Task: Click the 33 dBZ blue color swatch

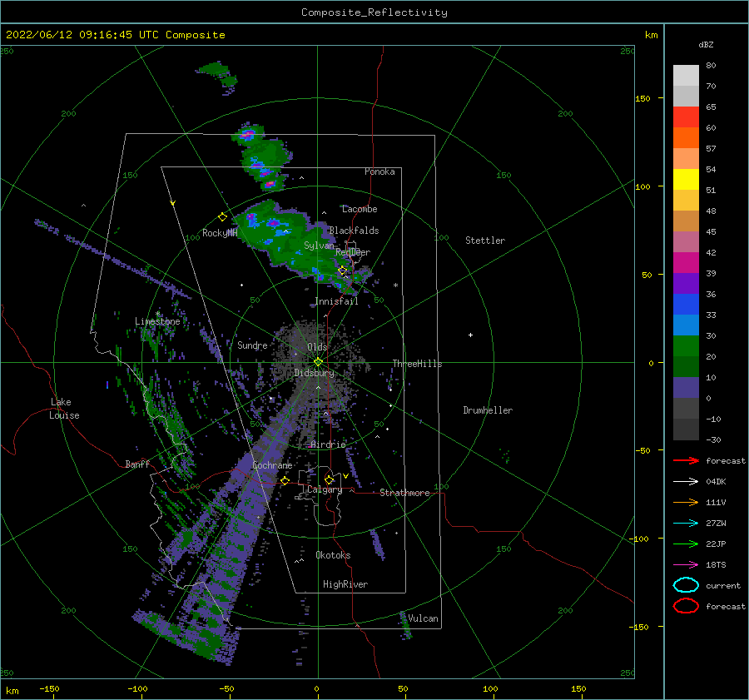Action: [686, 325]
